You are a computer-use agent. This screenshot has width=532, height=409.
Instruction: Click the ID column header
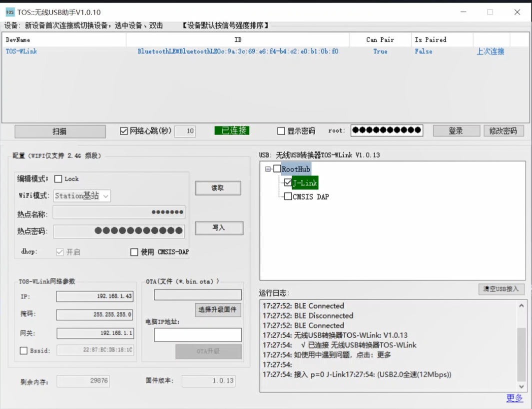pyautogui.click(x=238, y=39)
